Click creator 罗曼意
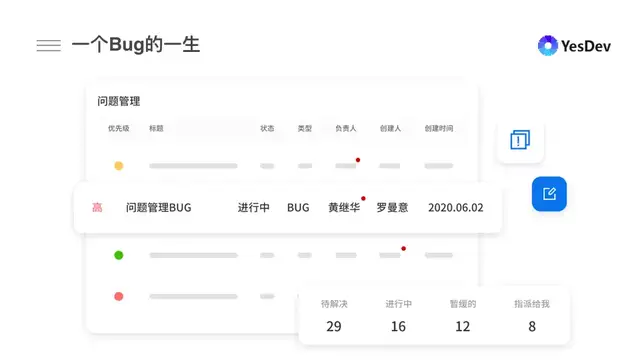 (392, 207)
